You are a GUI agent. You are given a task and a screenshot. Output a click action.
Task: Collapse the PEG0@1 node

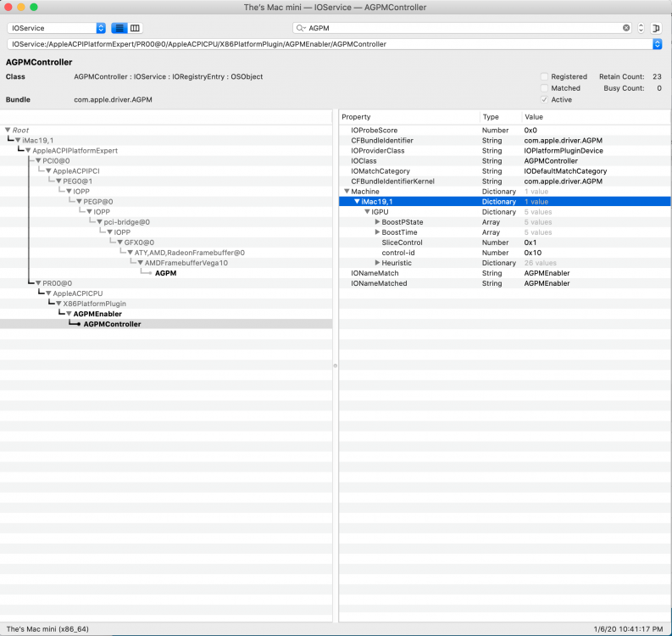click(x=58, y=181)
